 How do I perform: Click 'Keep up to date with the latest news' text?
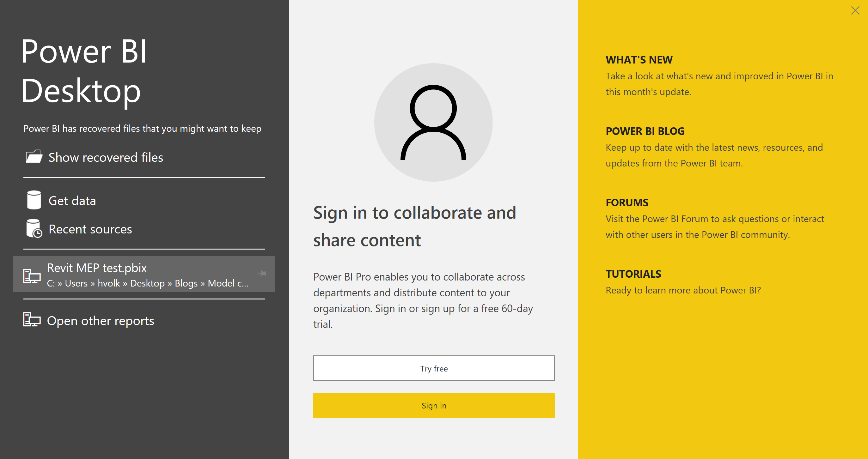(714, 155)
